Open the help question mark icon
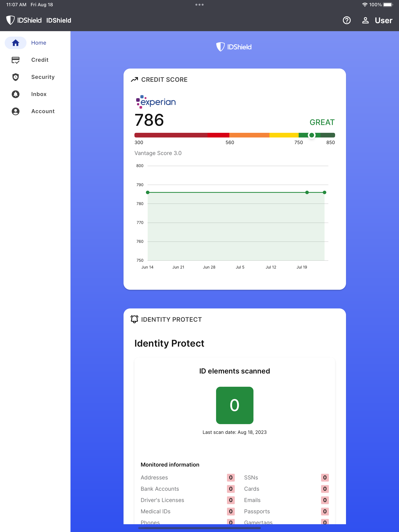 coord(347,20)
